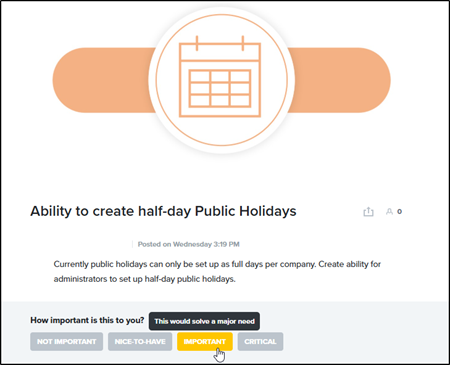Click the calendar's top binding rings

tap(220, 43)
